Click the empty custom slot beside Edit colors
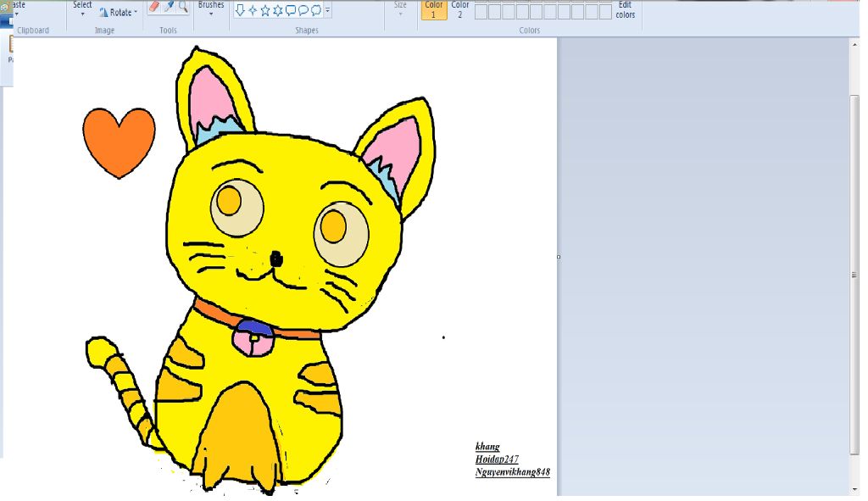Viewport: 868px width, 501px height. click(605, 12)
